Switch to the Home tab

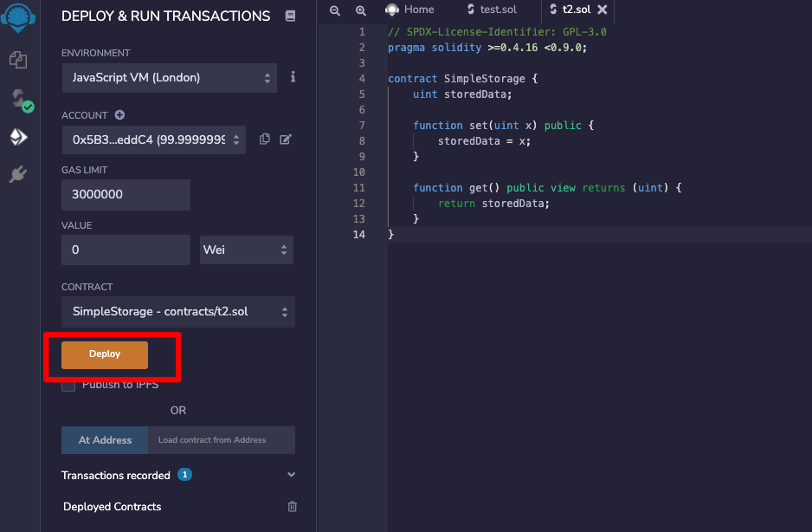tap(410, 10)
